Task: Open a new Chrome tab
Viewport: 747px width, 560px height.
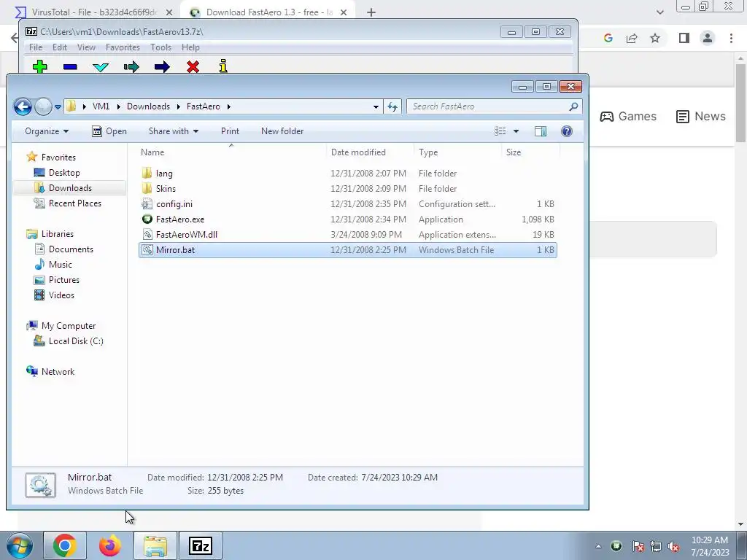Action: 371,12
